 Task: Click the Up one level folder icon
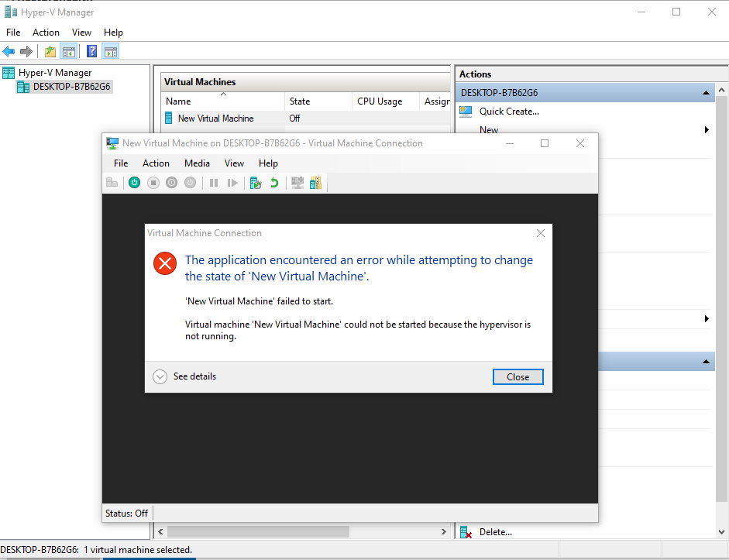[x=50, y=52]
